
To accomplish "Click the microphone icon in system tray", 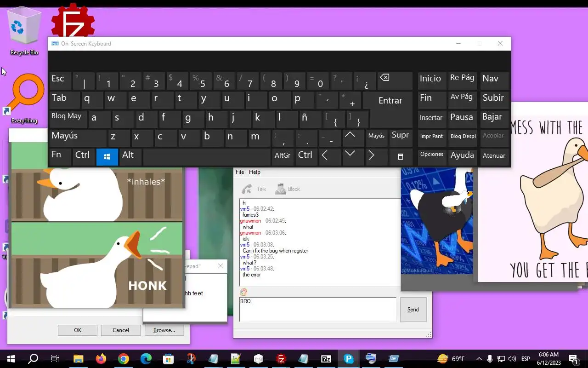I will [x=490, y=359].
